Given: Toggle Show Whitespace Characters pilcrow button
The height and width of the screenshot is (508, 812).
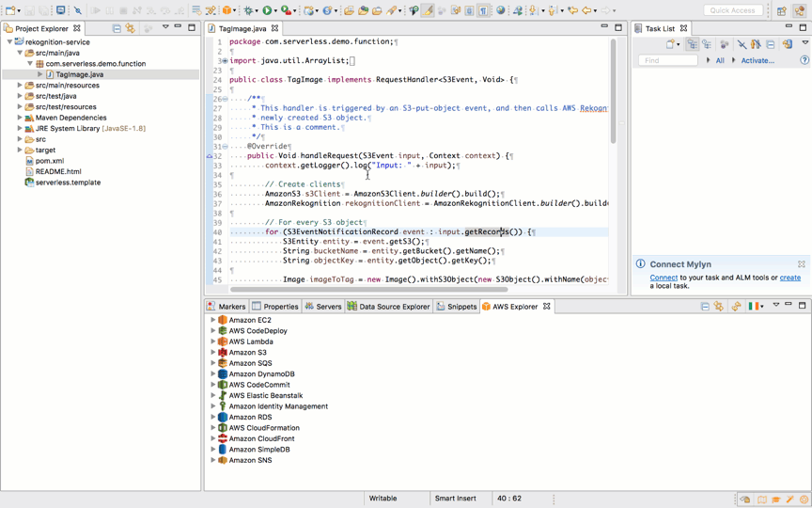Looking at the screenshot, I should [484, 10].
